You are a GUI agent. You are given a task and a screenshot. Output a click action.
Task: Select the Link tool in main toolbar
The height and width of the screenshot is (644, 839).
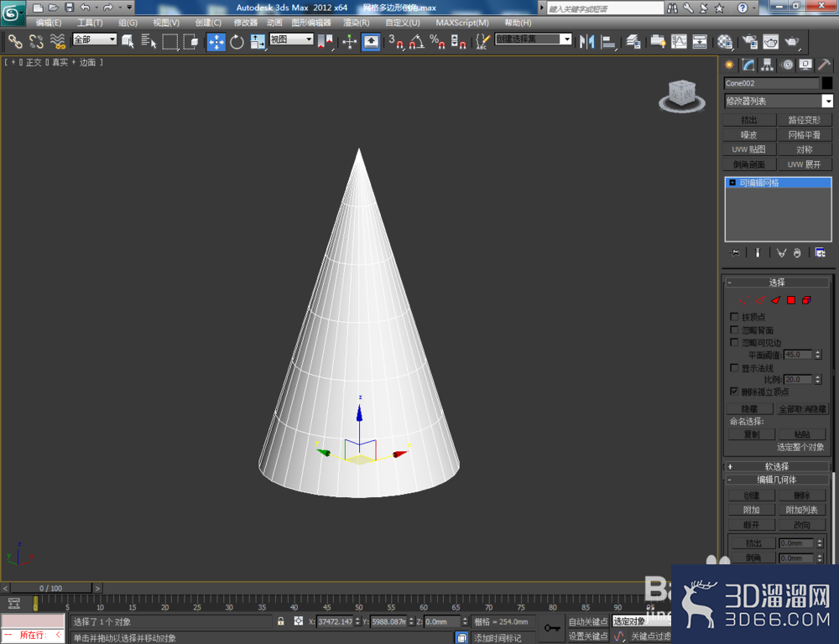click(x=15, y=41)
